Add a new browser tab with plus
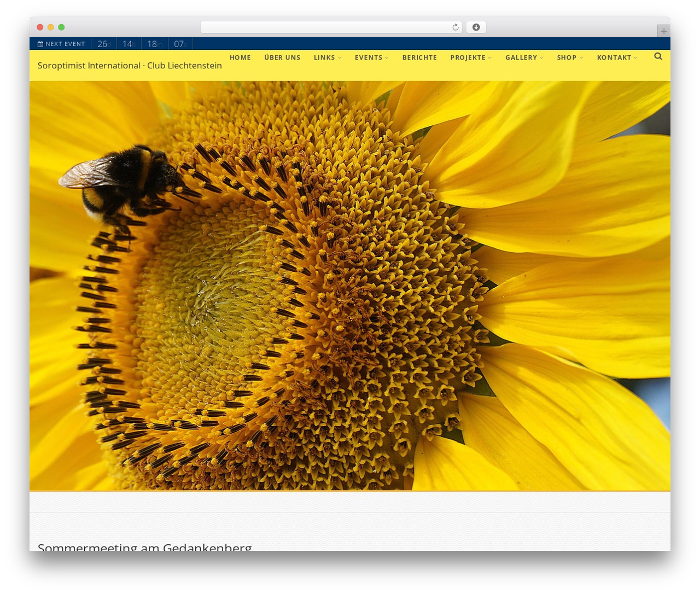This screenshot has height=593, width=700. pyautogui.click(x=663, y=31)
